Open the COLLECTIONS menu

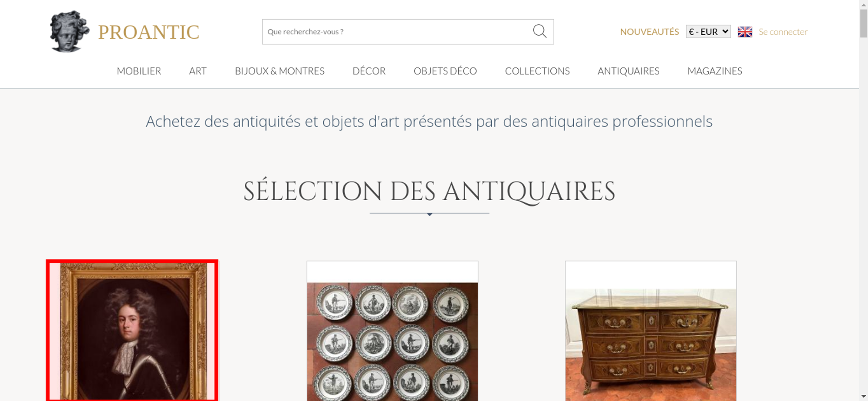pyautogui.click(x=537, y=71)
